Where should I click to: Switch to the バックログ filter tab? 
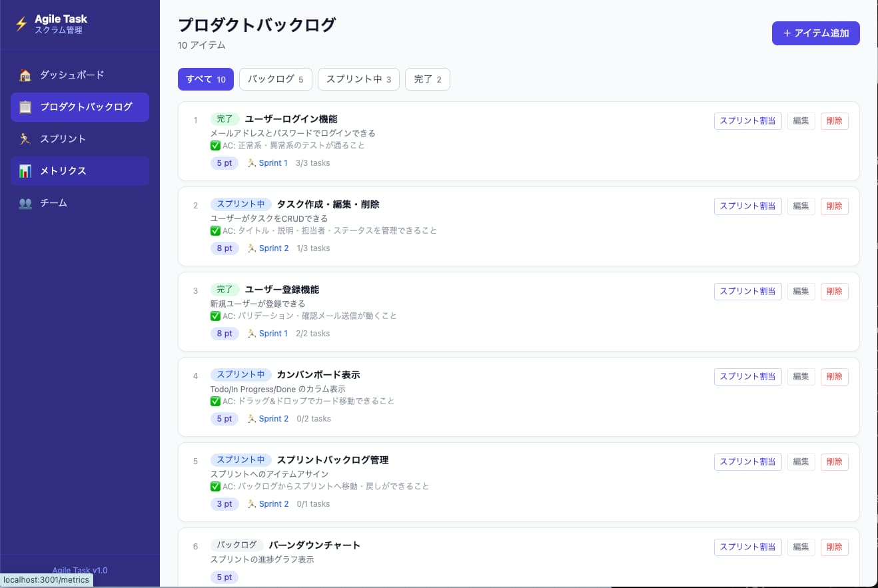tap(275, 79)
